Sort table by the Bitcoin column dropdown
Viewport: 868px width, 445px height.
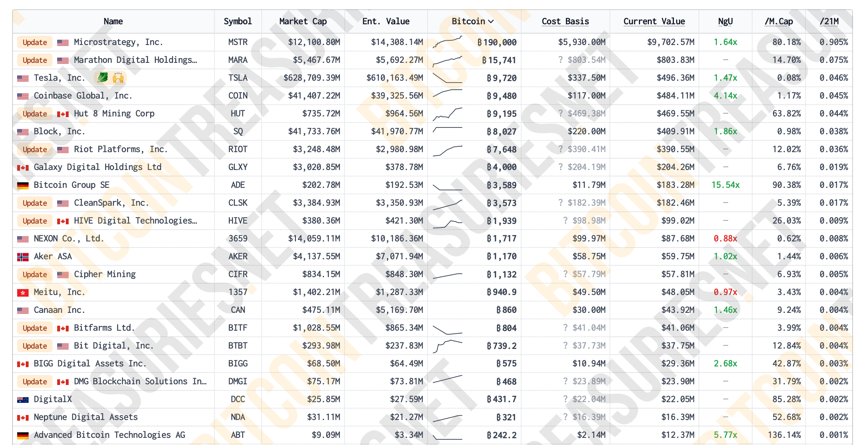pos(473,21)
